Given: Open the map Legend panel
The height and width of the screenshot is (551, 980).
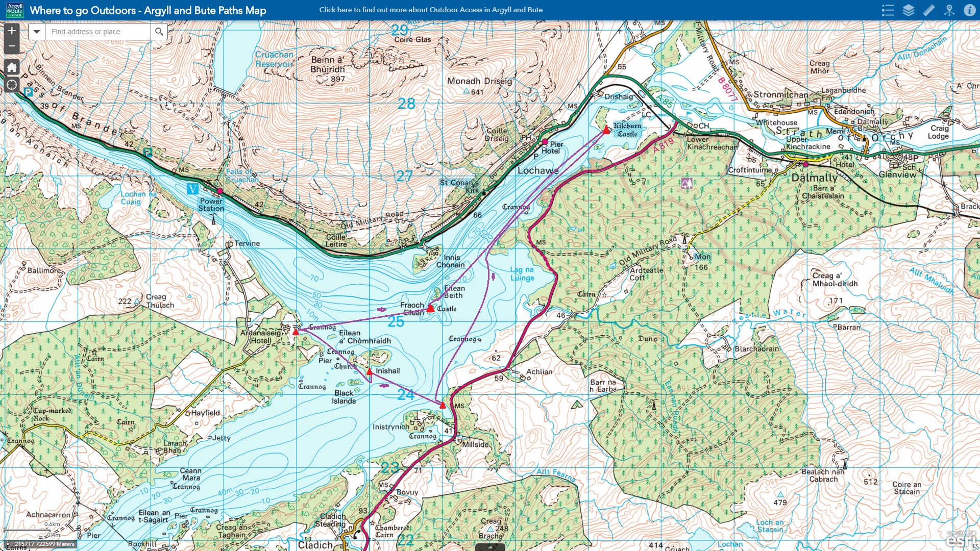Looking at the screenshot, I should [x=888, y=10].
